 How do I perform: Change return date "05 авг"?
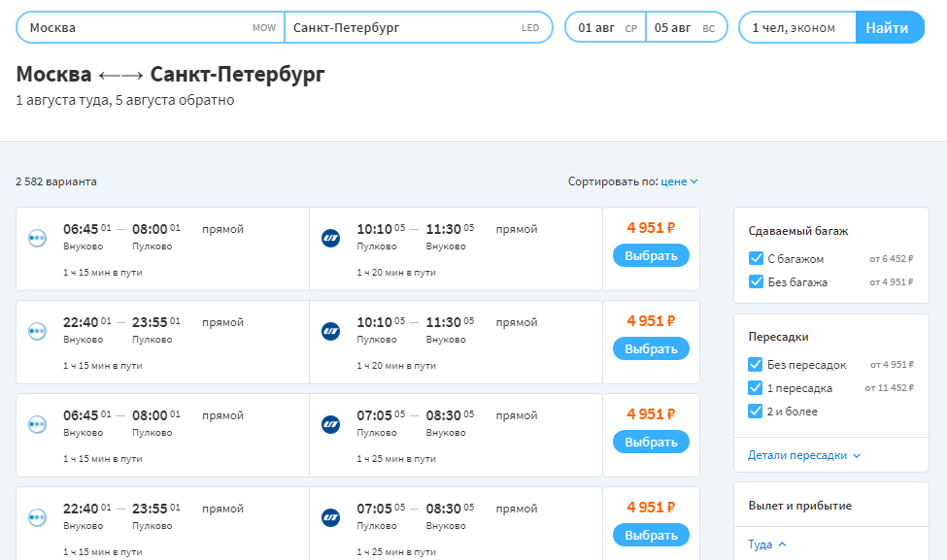click(685, 28)
